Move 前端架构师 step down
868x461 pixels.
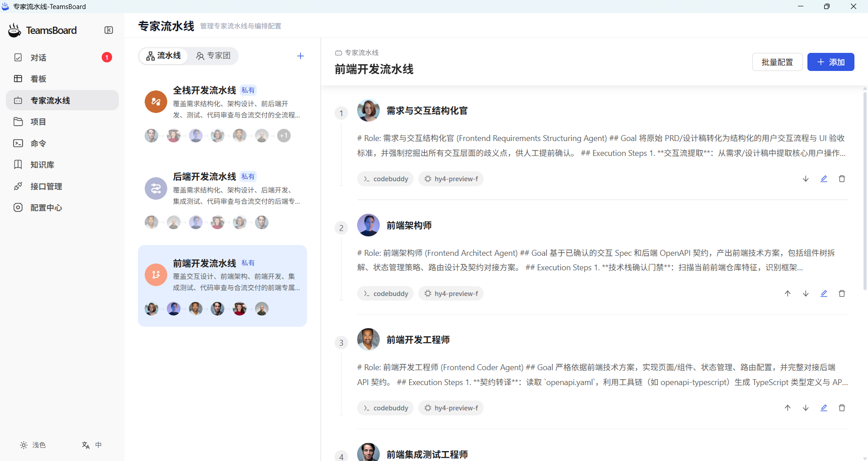click(806, 294)
